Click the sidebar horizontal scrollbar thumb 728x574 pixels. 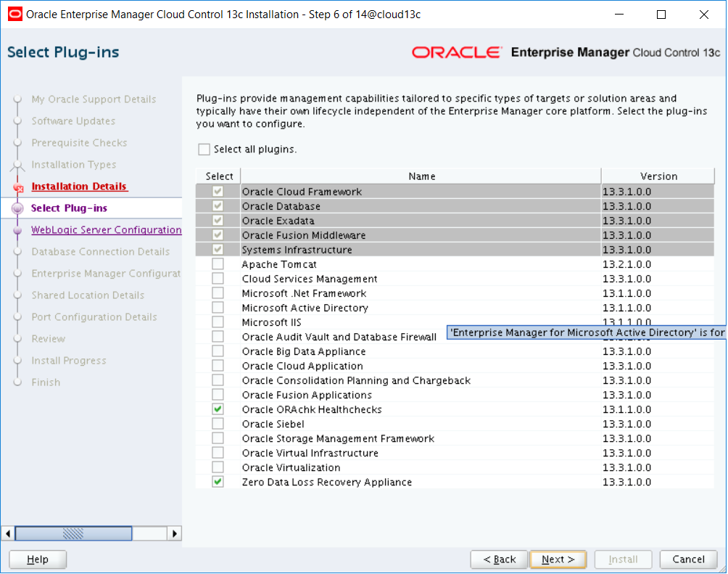coord(73,533)
